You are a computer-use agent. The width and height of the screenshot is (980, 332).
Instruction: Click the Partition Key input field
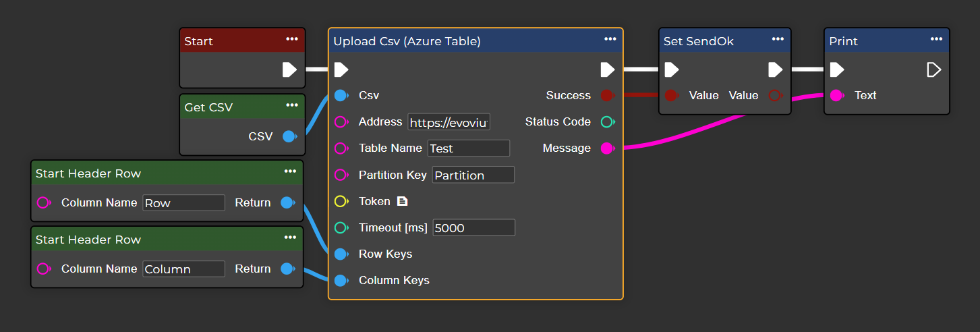tap(473, 175)
